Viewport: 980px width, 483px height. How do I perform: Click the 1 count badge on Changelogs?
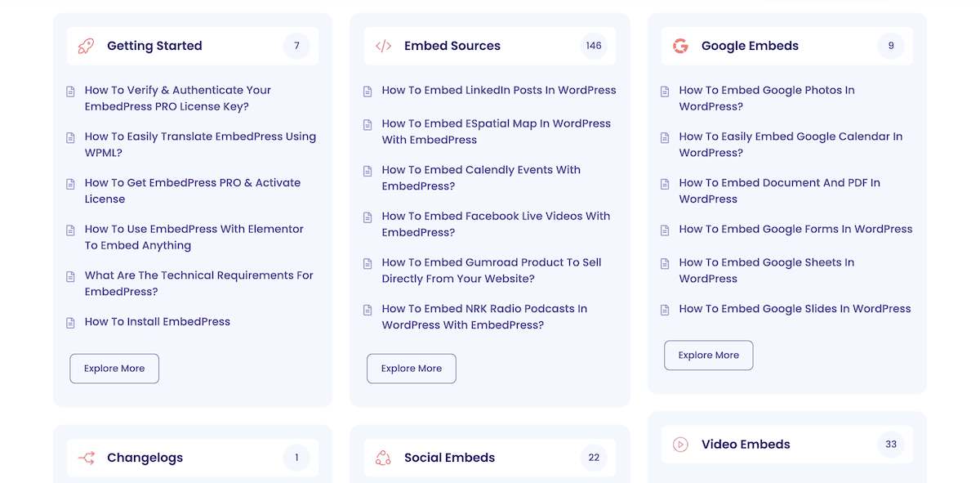(296, 458)
